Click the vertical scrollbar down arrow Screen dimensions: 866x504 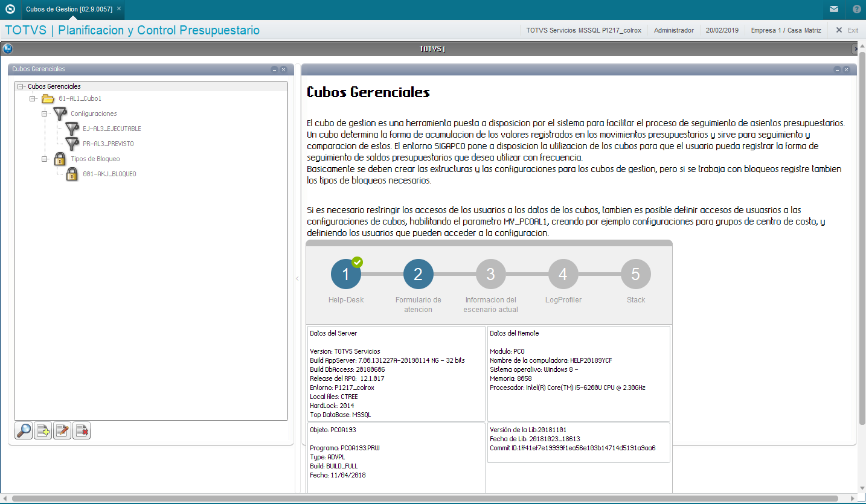coord(862,489)
